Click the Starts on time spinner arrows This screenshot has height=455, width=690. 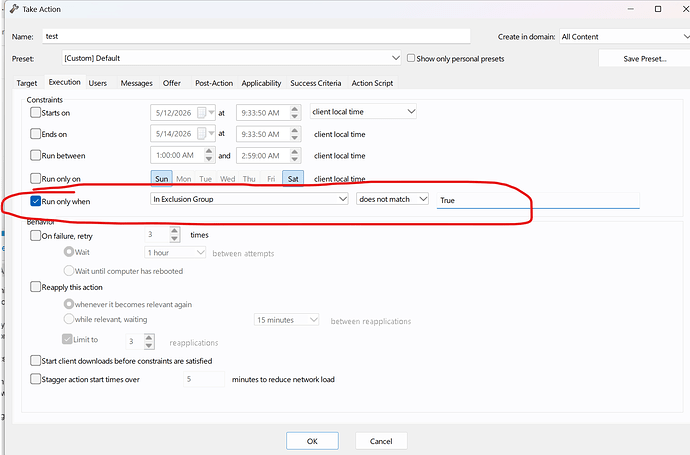[x=295, y=113]
